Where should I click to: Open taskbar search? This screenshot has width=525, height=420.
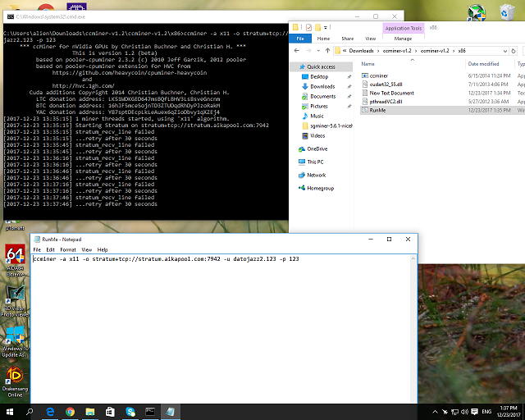click(x=30, y=412)
